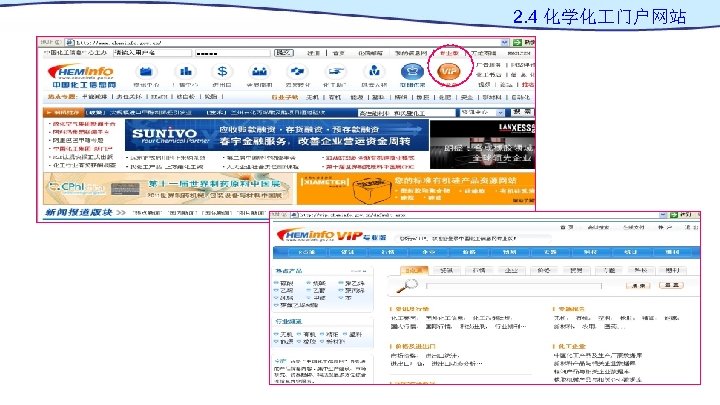The width and height of the screenshot is (720, 405).
Task: Focus the long search box in VIP window
Action: coord(513,286)
